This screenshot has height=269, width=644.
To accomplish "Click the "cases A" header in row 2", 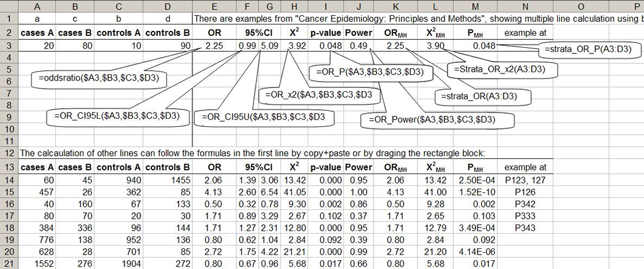I will pos(37,32).
